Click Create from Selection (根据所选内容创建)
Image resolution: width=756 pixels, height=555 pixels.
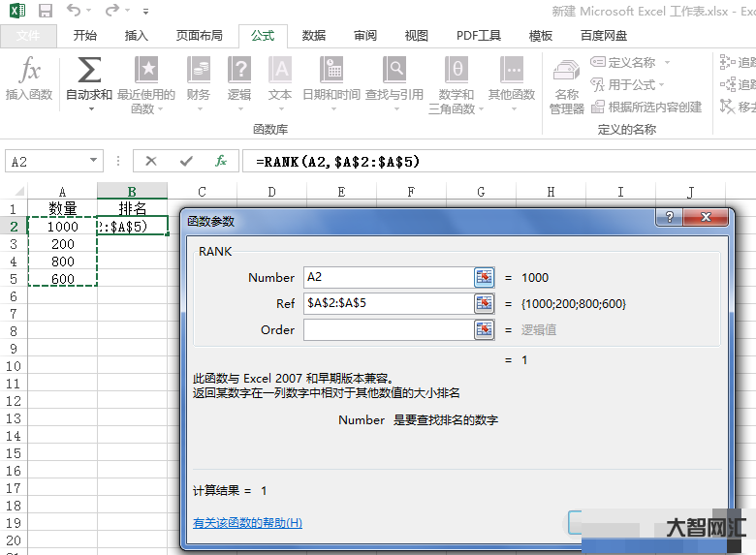point(646,107)
